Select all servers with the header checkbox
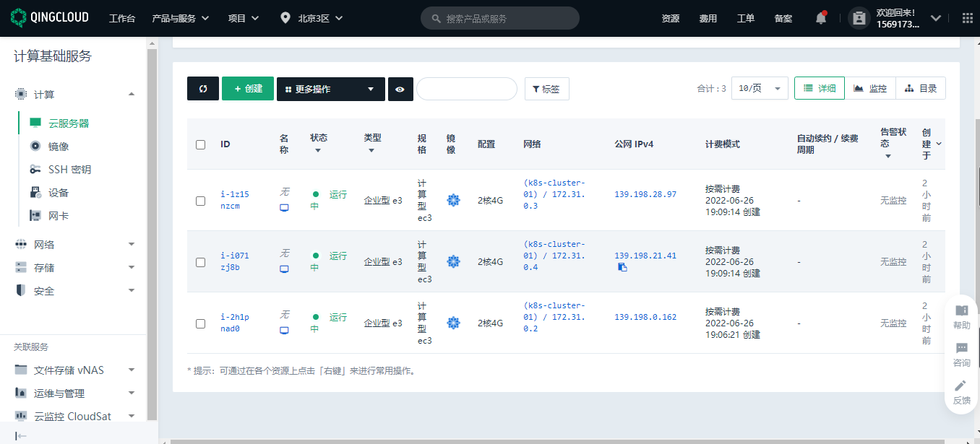Screen dimensions: 980x444 [x=200, y=144]
